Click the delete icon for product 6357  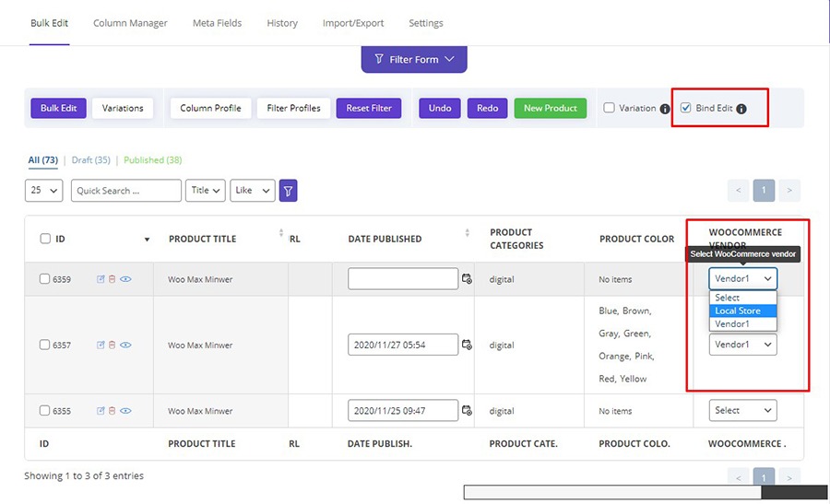(x=113, y=345)
